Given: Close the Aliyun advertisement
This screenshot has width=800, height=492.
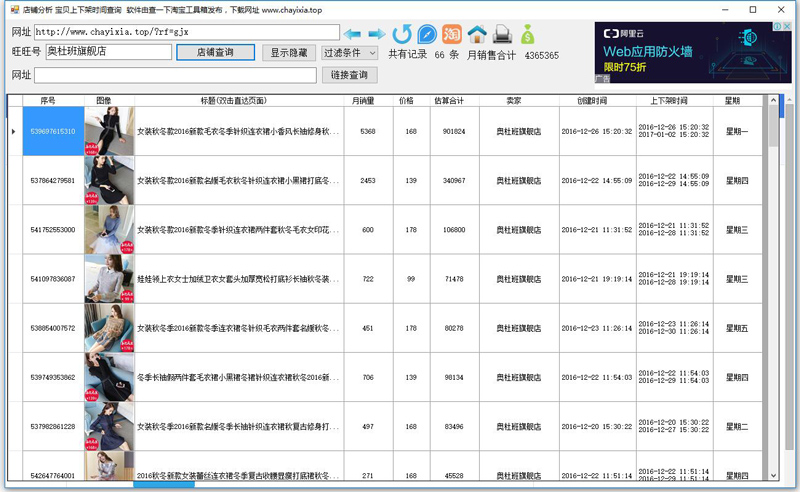Looking at the screenshot, I should (x=787, y=26).
